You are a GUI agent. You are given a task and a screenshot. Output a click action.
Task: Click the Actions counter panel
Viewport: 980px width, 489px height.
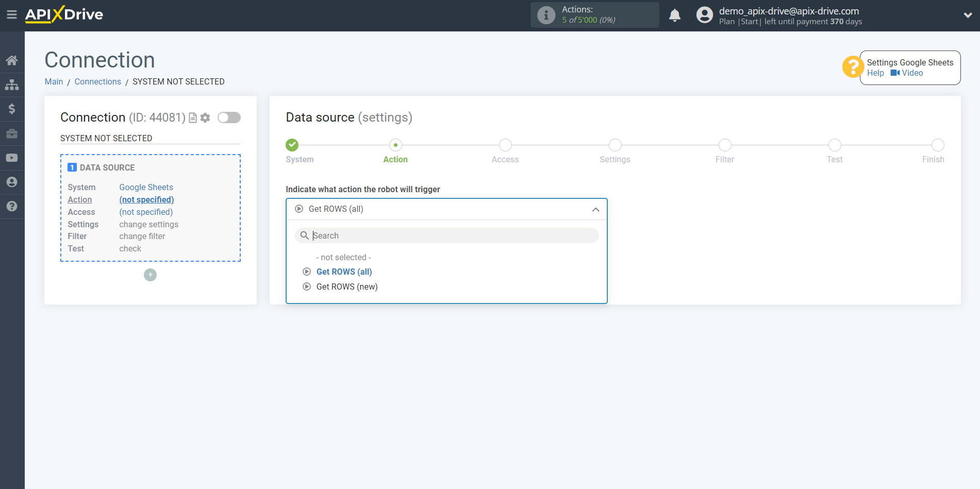[x=594, y=15]
